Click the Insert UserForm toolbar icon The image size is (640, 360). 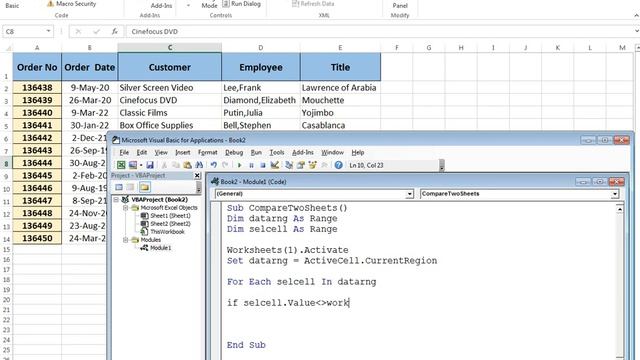click(133, 165)
